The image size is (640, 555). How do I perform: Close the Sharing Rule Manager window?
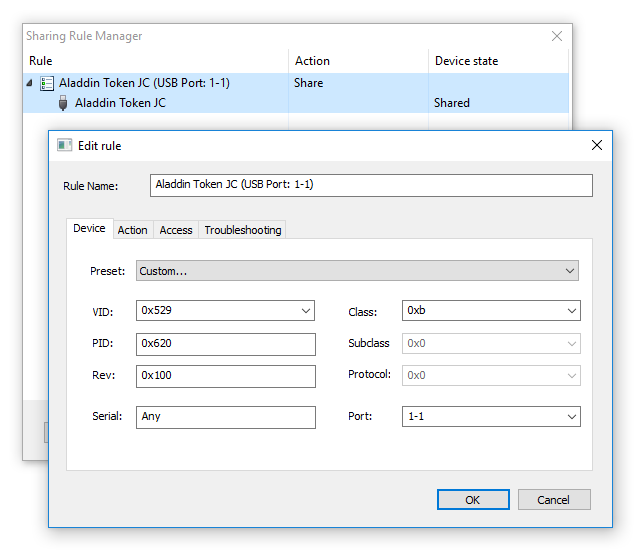pyautogui.click(x=557, y=36)
